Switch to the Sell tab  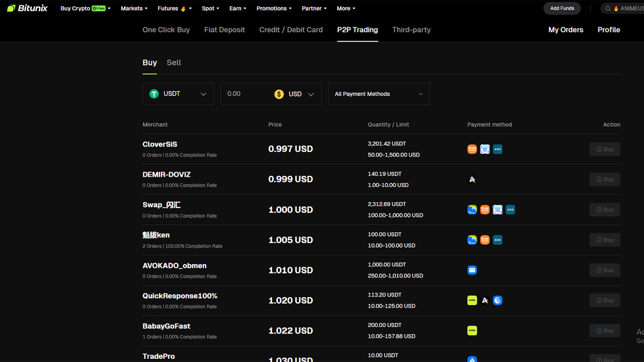[174, 63]
